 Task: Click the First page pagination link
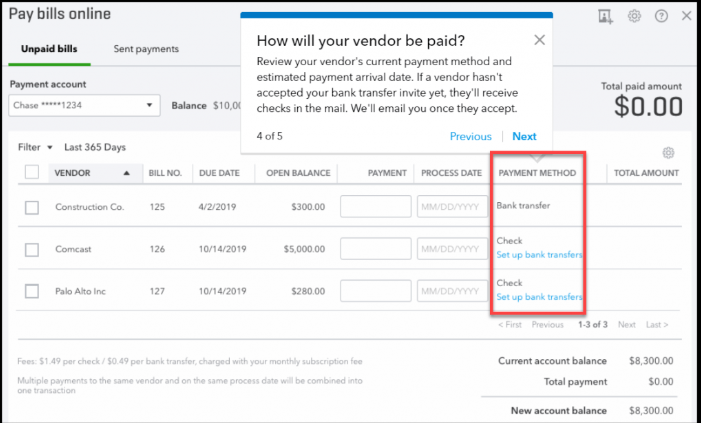(510, 325)
